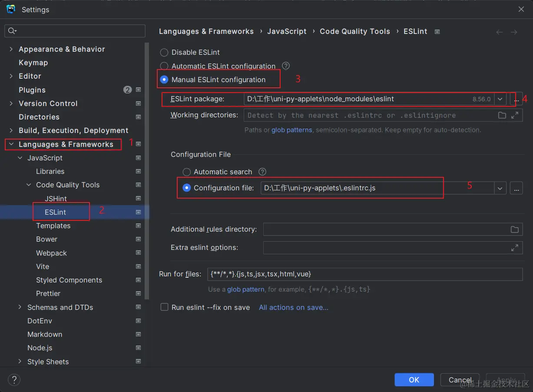Click the Cancel button
The width and height of the screenshot is (533, 392).
pos(460,379)
